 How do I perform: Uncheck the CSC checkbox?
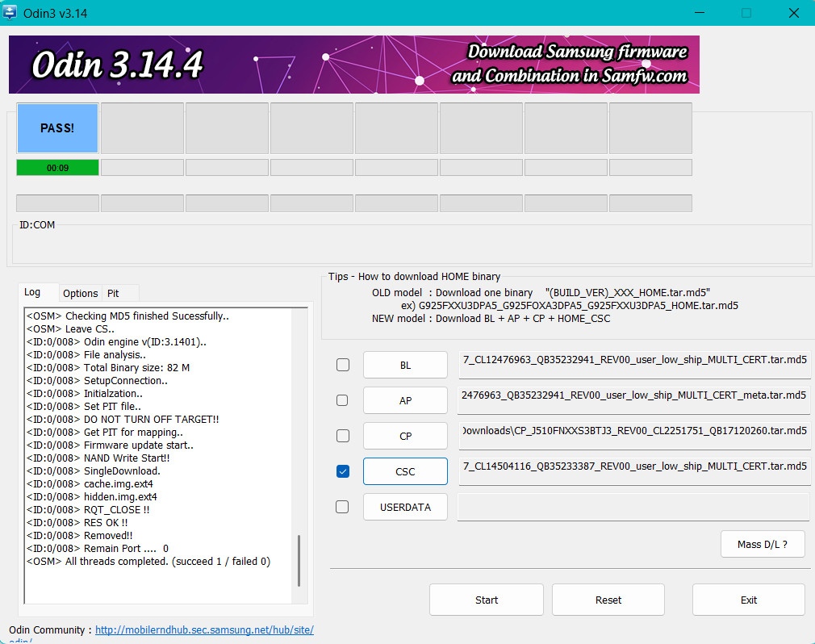click(342, 471)
